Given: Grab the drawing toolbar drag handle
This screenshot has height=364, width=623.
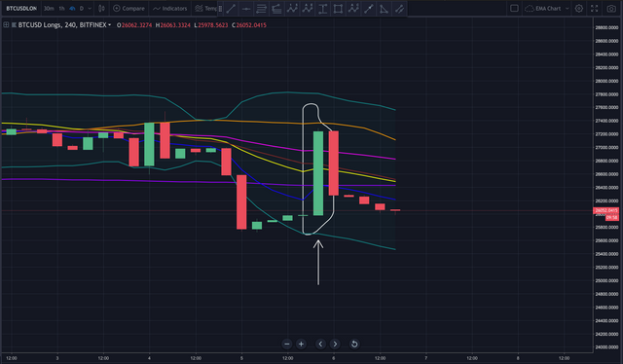Looking at the screenshot, I should [221, 9].
